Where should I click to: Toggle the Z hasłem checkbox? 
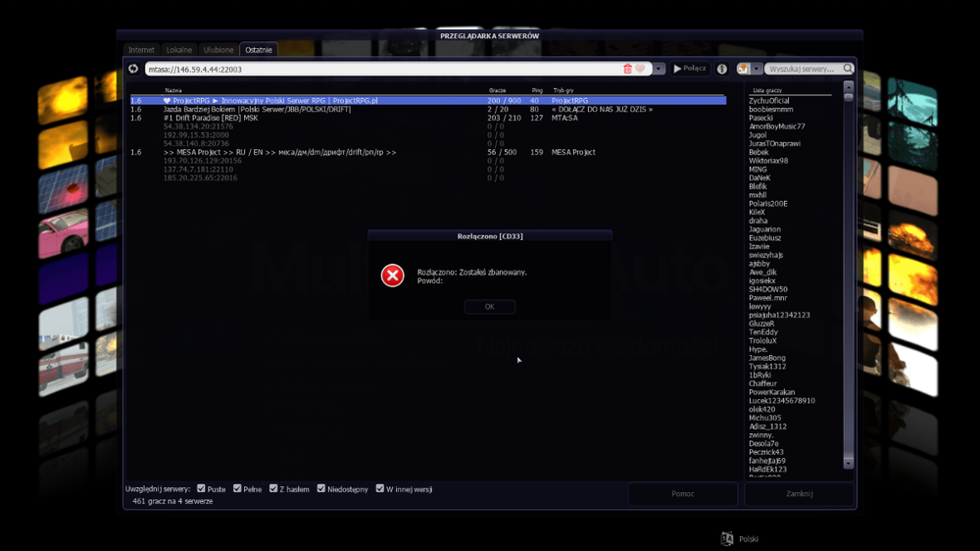[273, 488]
